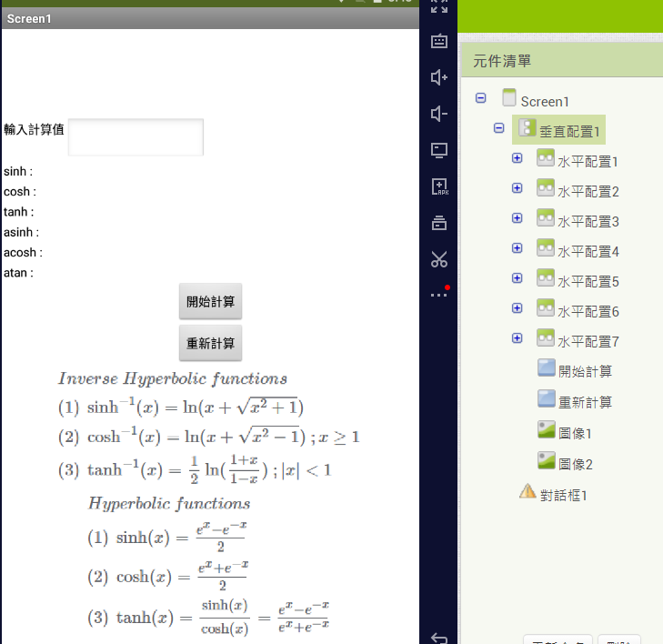This screenshot has height=644, width=663.
Task: Click the scissors screenshot icon
Action: tap(439, 259)
